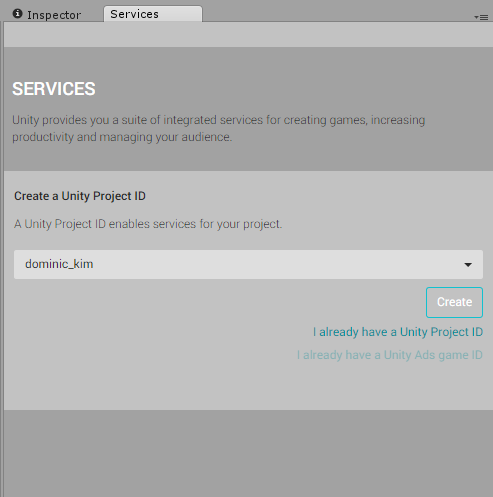
Task: Click the 'Create a Unity Project ID' heading
Action: [x=80, y=196]
